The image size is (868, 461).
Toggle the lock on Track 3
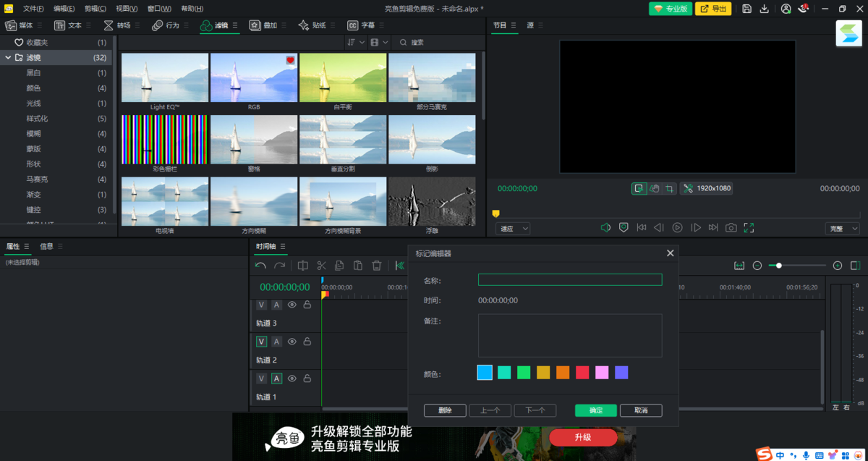[307, 305]
